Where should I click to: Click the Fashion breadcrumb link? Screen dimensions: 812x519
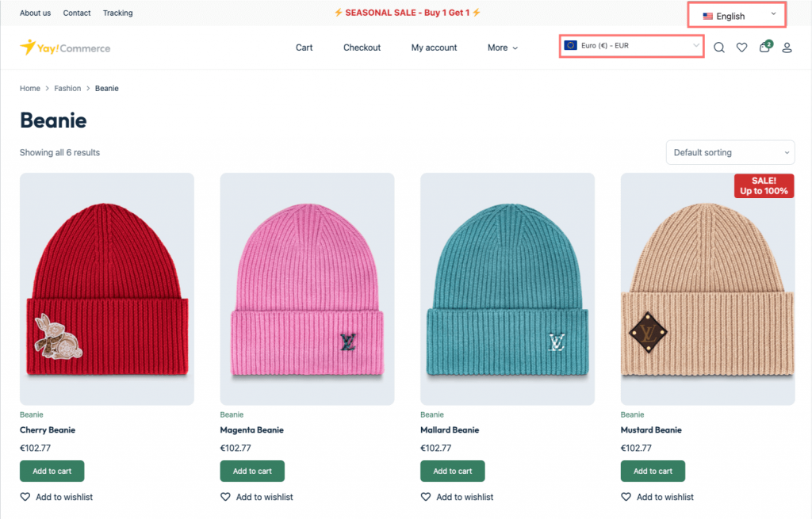[67, 89]
